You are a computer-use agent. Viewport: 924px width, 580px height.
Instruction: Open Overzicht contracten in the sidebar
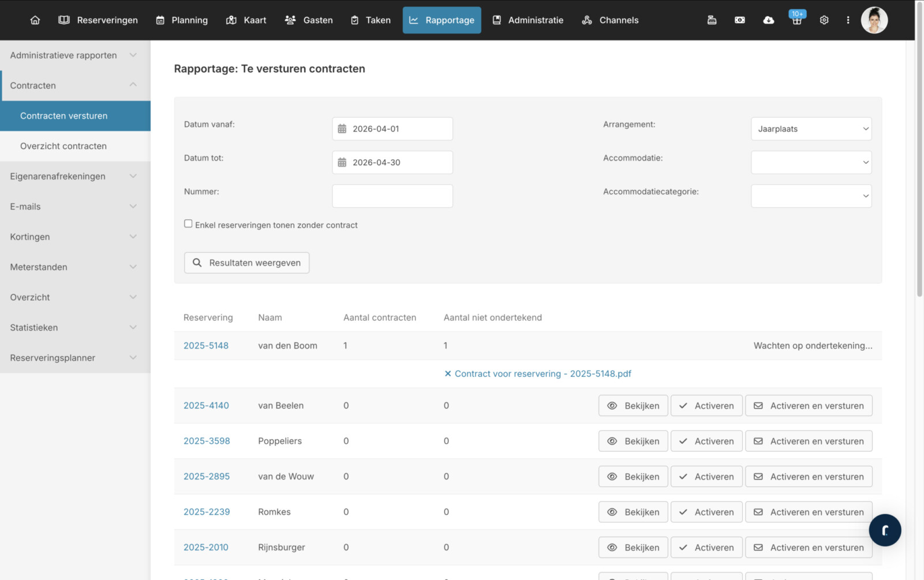pos(63,146)
